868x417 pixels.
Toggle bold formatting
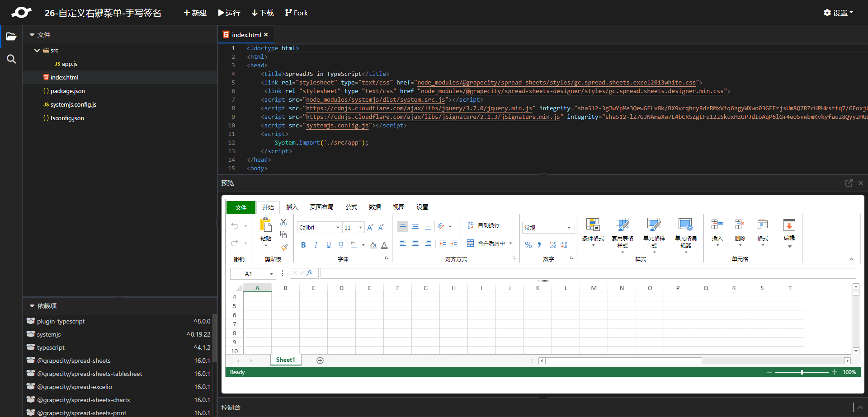[303, 245]
